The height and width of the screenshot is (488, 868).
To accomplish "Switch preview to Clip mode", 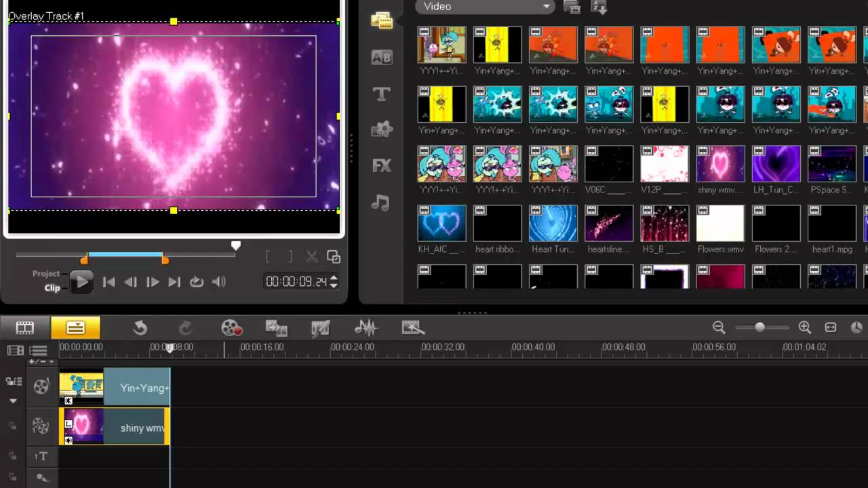I will [x=52, y=287].
